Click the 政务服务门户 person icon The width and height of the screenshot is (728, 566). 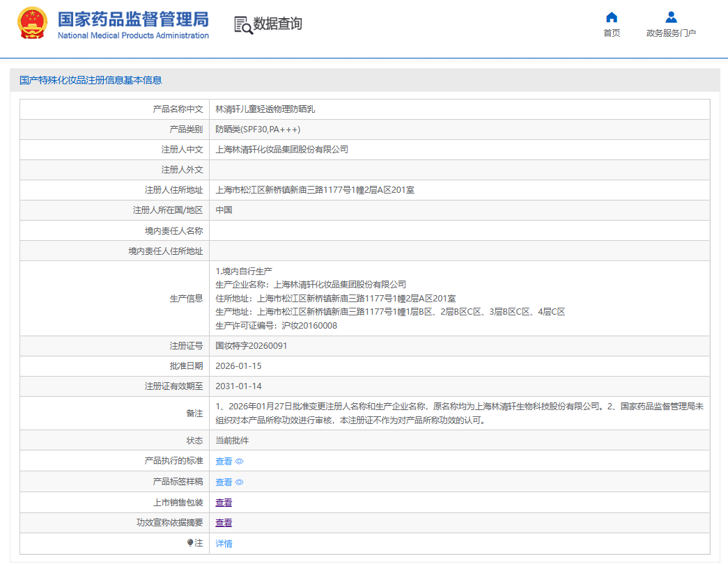click(x=671, y=17)
